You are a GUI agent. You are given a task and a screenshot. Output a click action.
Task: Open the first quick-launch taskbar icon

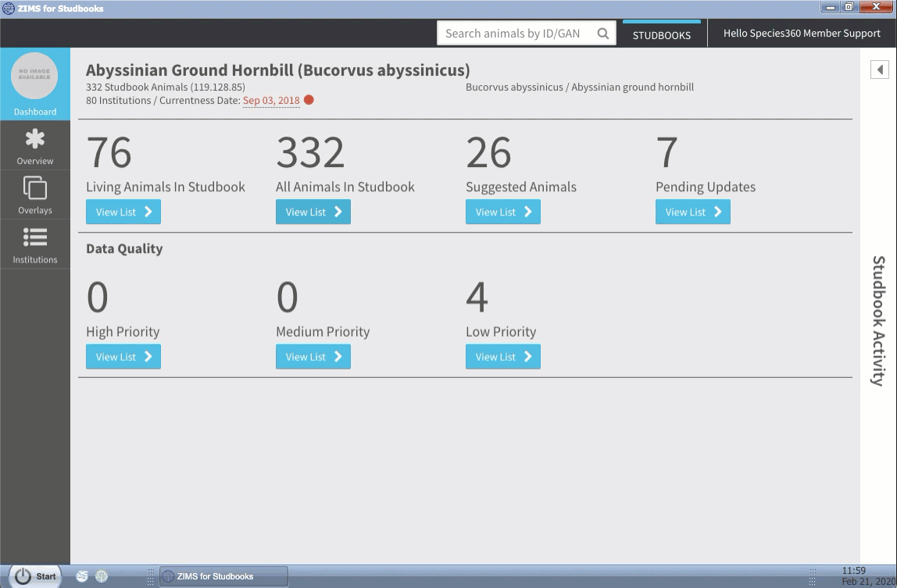click(x=82, y=576)
